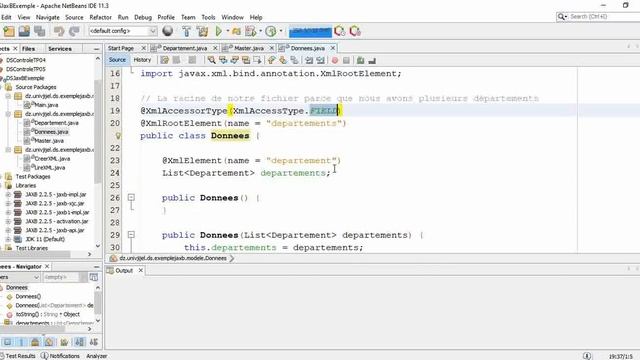Switch to the Files panel tab
Image resolution: width=640 pixels, height=360 pixels.
click(x=28, y=49)
